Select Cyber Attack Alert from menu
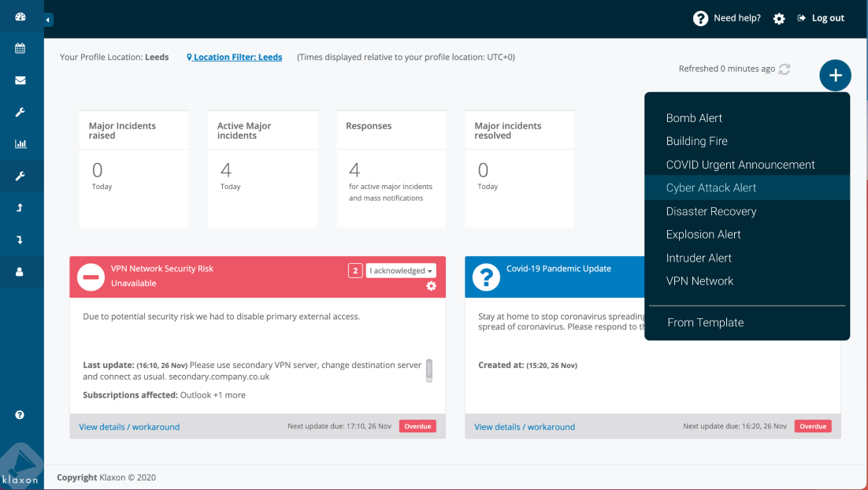 click(x=710, y=187)
